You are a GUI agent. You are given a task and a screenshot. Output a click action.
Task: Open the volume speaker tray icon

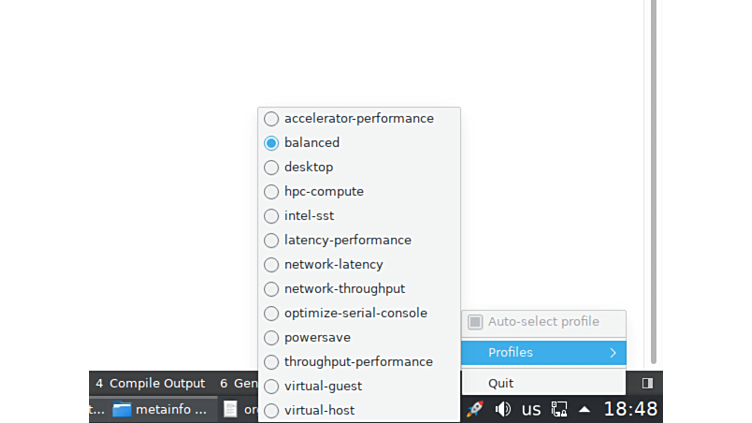[x=503, y=409]
